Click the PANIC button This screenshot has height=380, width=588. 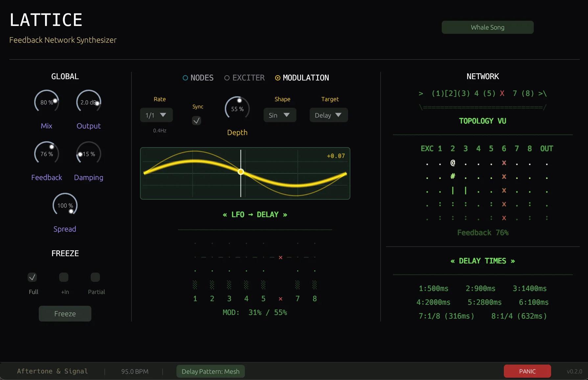point(527,371)
